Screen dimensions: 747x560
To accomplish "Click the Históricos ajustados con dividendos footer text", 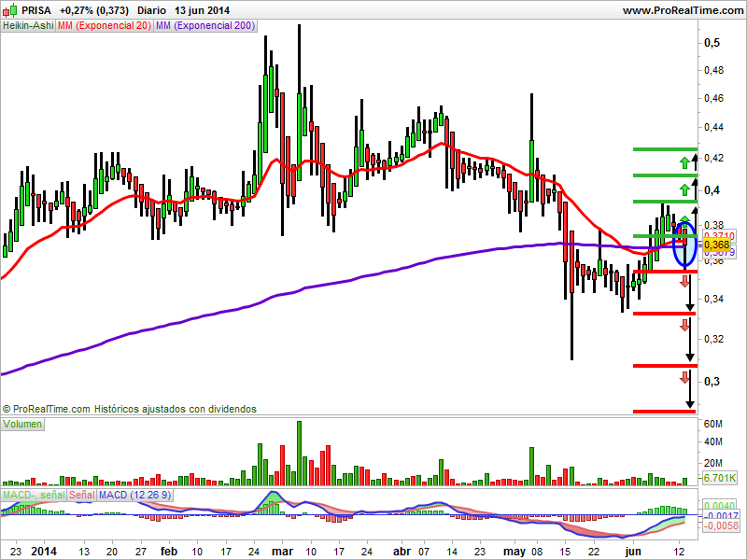I will tap(176, 409).
